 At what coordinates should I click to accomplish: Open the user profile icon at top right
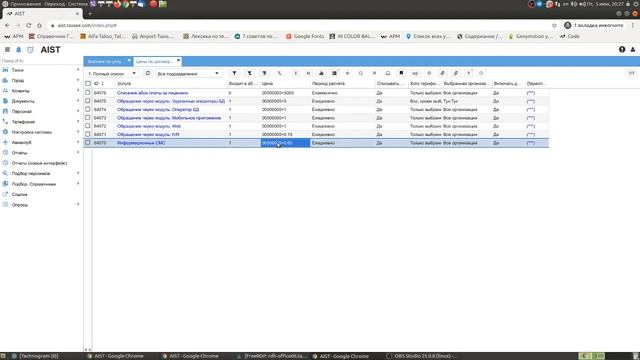click(633, 49)
